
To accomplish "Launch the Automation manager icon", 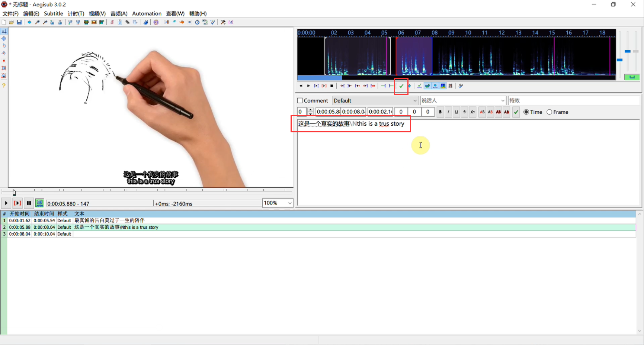I will point(146,22).
